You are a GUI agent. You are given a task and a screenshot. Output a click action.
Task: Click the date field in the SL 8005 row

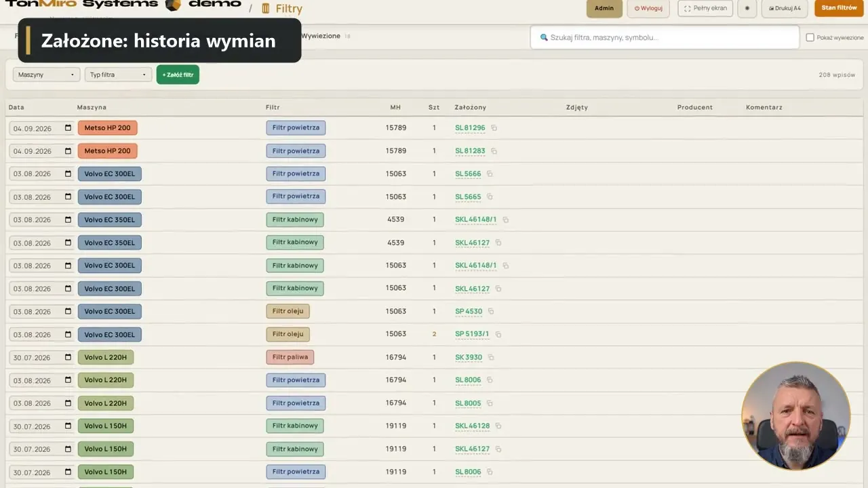(x=41, y=403)
